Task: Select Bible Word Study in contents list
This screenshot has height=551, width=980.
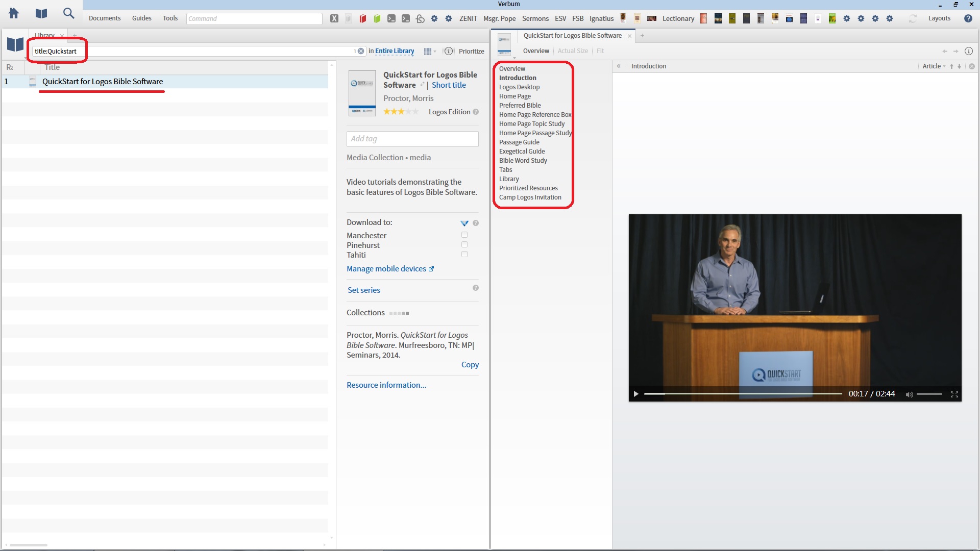Action: (523, 161)
